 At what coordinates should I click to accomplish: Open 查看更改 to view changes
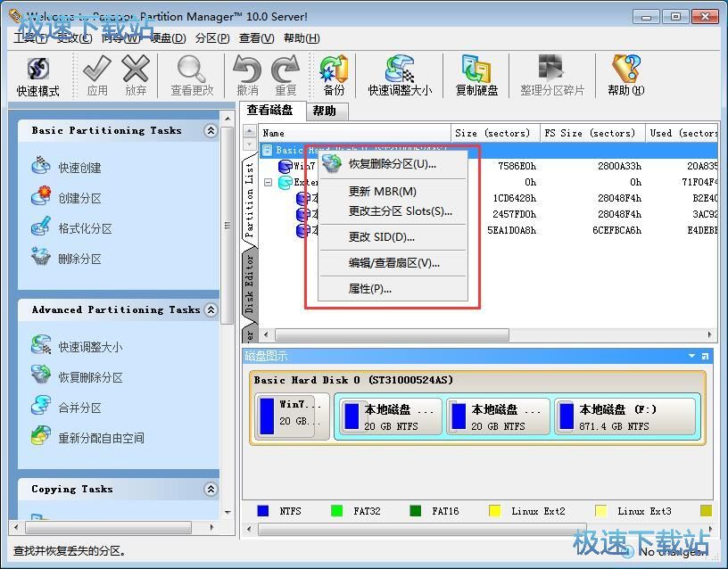point(192,77)
